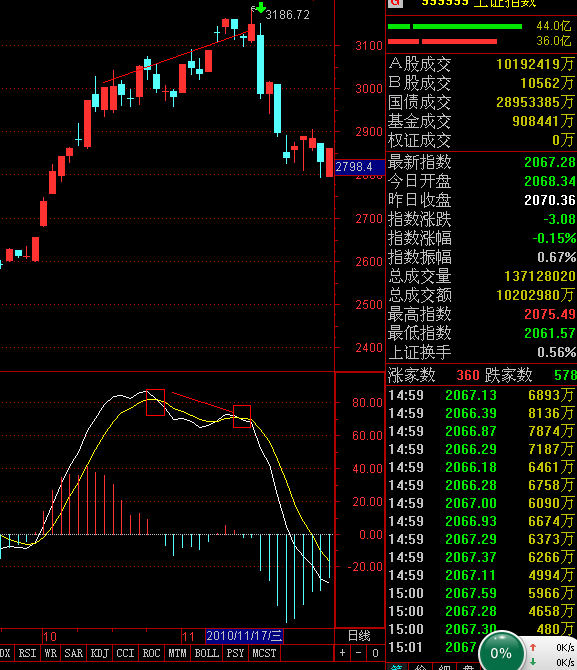The height and width of the screenshot is (670, 577).
Task: Click the green download speed arrow
Action: point(533,662)
